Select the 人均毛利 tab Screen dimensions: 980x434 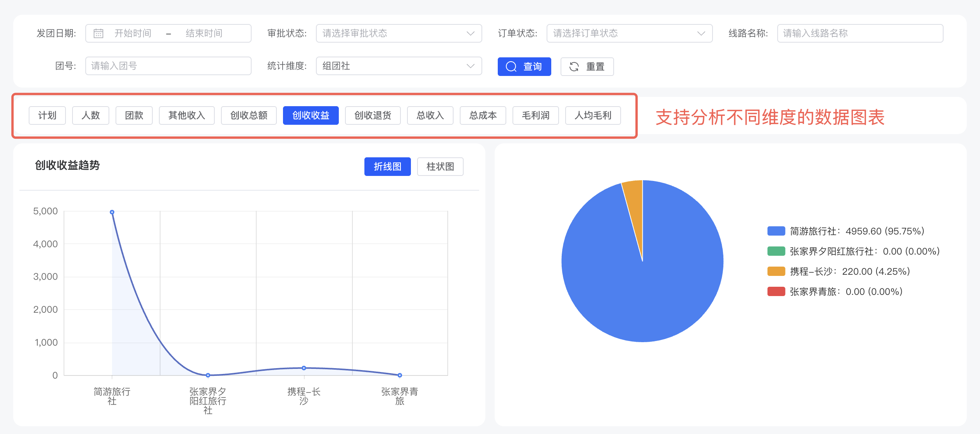[593, 115]
